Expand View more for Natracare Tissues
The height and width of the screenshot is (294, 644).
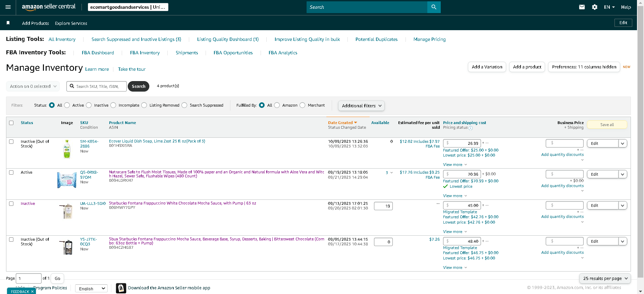click(455, 196)
